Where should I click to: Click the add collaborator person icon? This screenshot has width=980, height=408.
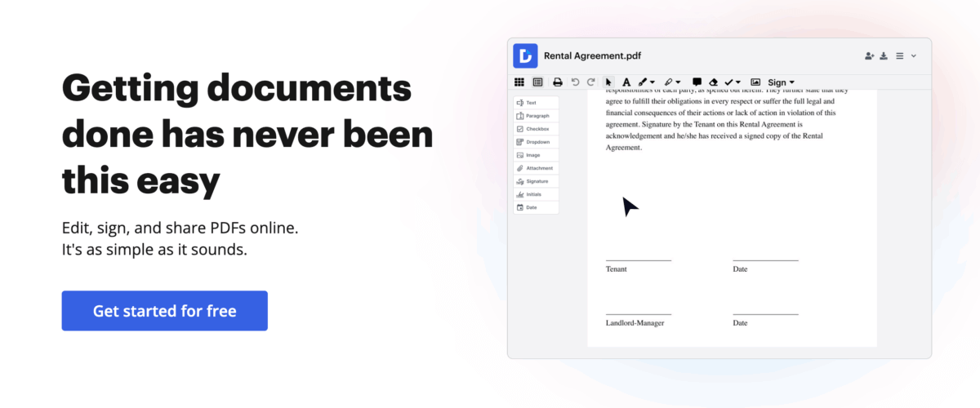(870, 56)
